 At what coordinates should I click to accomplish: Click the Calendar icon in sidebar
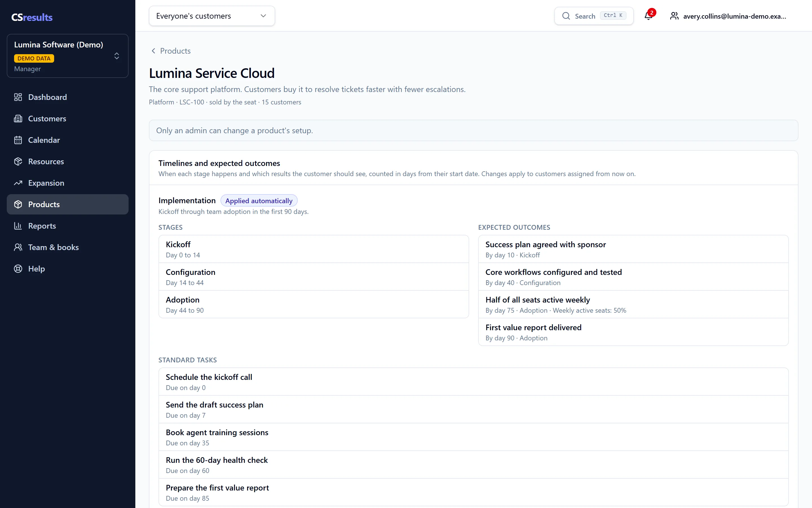coord(18,140)
